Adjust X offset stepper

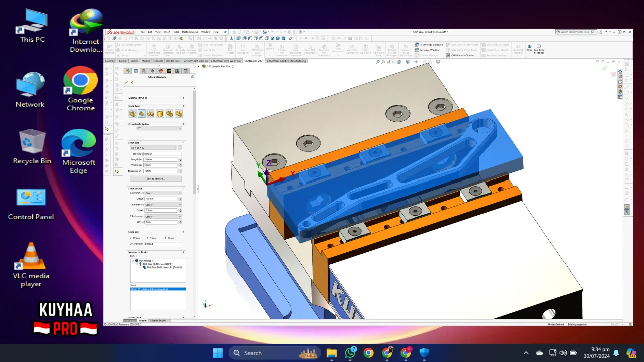[x=180, y=199]
